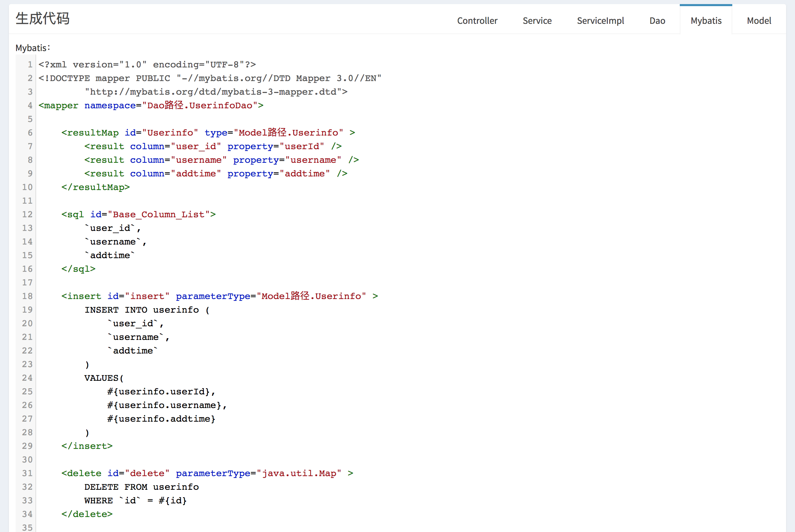Select the ServiceImpl tab

click(600, 21)
